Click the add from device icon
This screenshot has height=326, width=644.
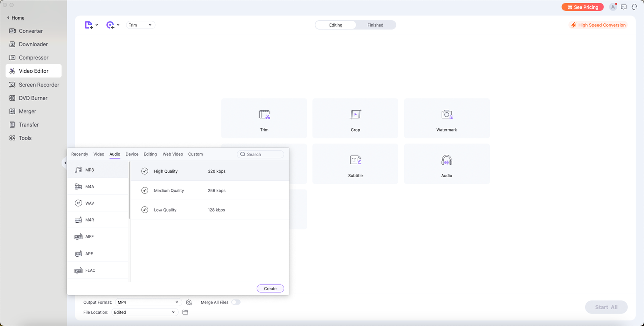click(x=110, y=25)
